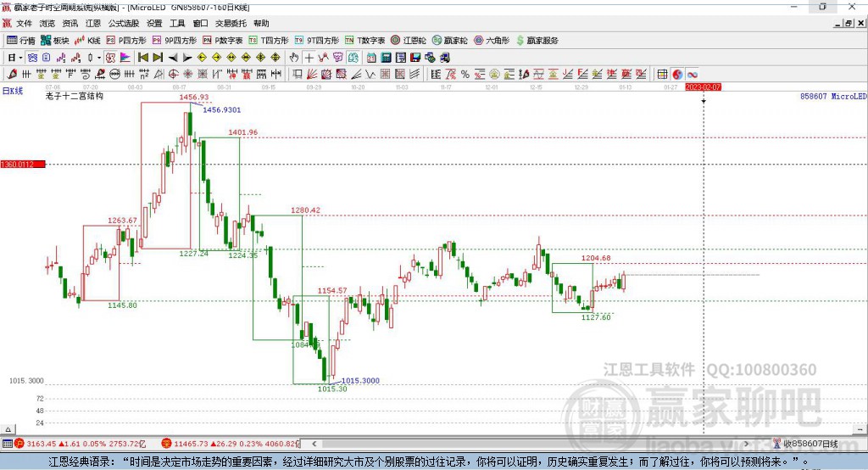Click the 1456.93 high price label

(194, 97)
